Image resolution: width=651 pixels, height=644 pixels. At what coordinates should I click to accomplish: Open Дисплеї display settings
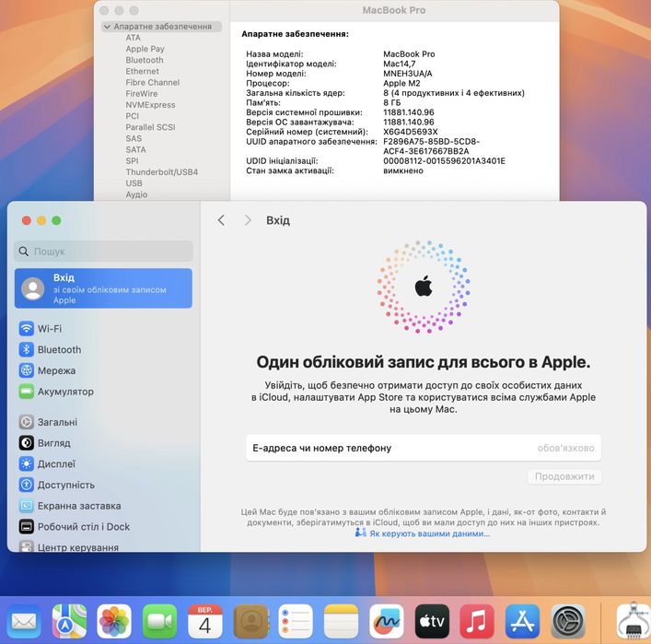pos(47,463)
